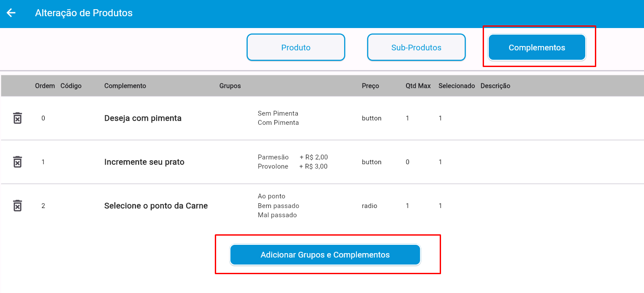644x293 pixels.
Task: Select the Complementos tab
Action: 537,48
